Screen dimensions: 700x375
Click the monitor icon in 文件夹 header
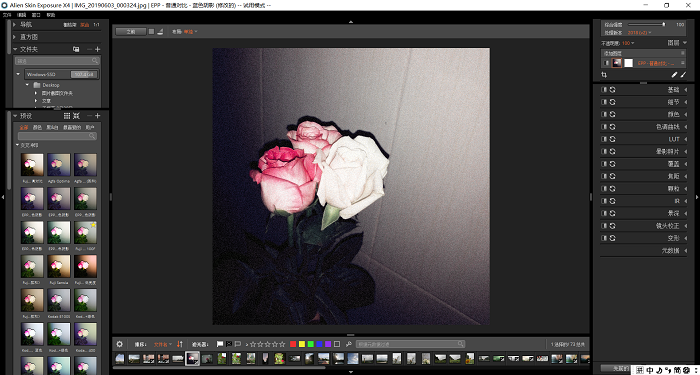[76, 49]
